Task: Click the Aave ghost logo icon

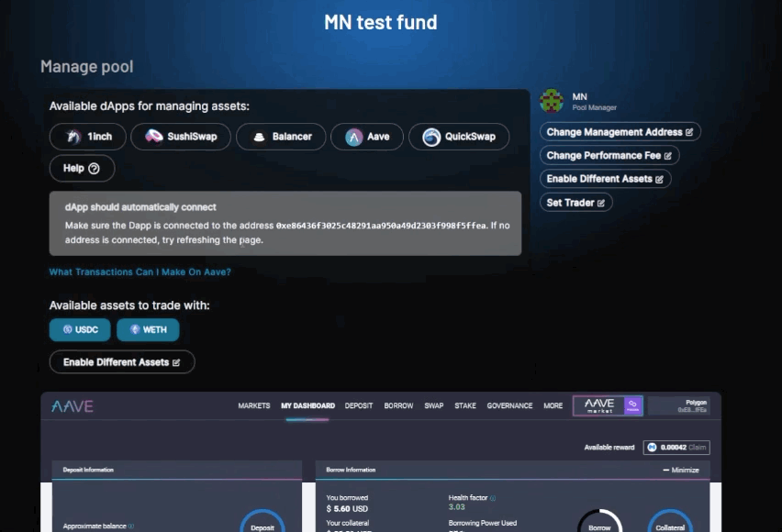Action: tap(354, 137)
